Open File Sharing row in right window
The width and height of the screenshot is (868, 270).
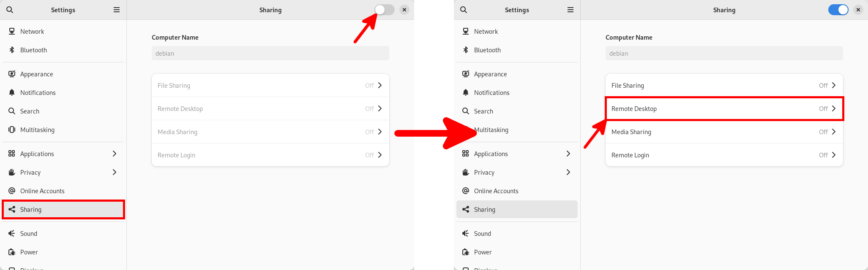tap(724, 86)
